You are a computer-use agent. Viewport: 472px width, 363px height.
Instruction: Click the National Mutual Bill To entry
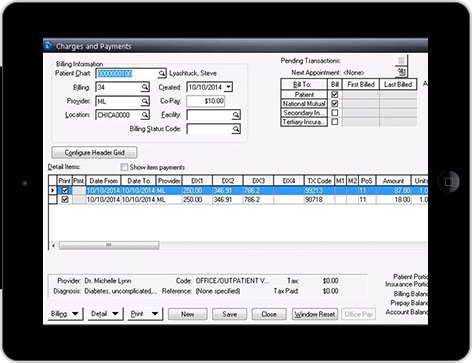coord(304,104)
